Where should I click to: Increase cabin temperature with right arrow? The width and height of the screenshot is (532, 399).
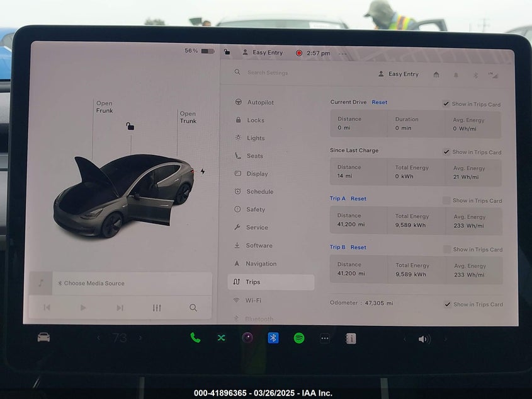coord(140,338)
